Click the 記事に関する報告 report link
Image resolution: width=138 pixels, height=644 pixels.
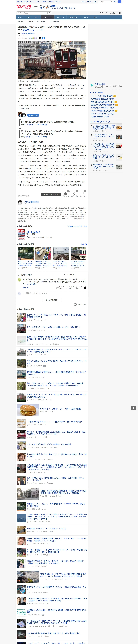tap(23, 196)
